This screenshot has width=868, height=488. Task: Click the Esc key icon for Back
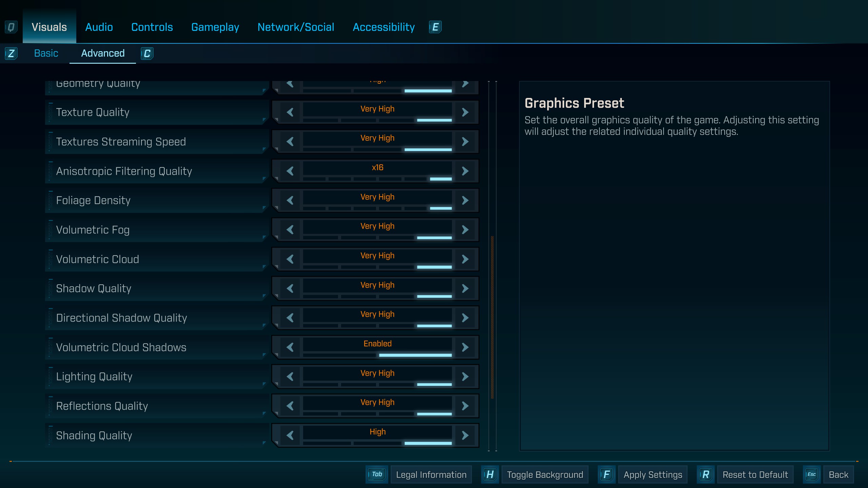(811, 474)
